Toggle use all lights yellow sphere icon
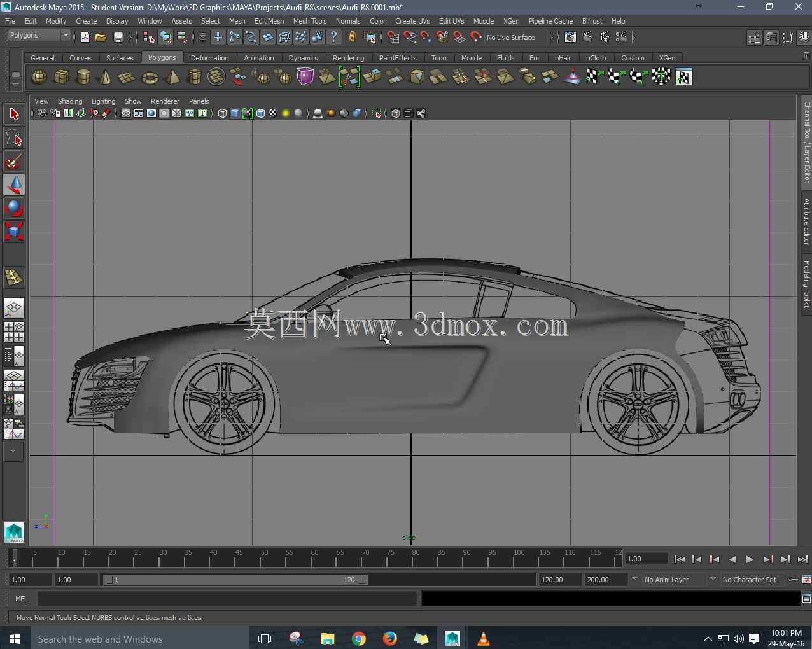This screenshot has width=812, height=649. tap(286, 114)
